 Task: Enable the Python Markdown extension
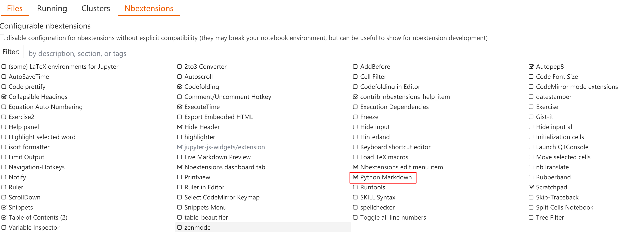tap(356, 177)
